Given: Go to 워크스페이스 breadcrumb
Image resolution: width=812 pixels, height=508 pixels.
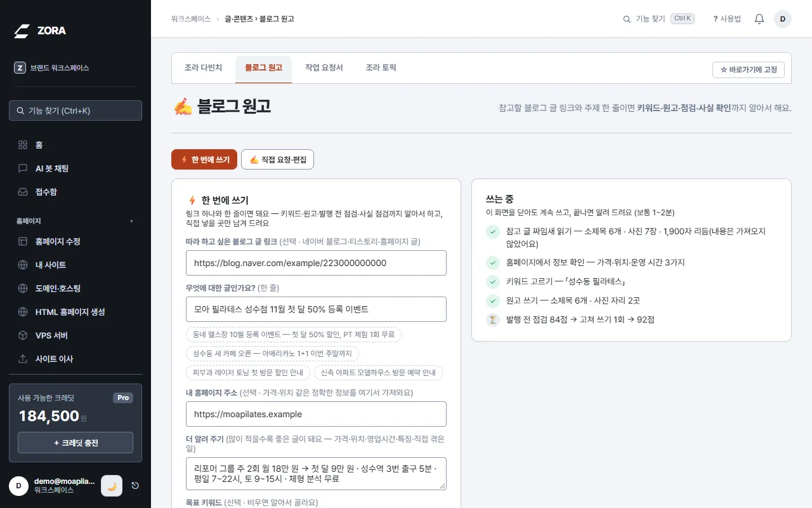Looking at the screenshot, I should tap(190, 19).
